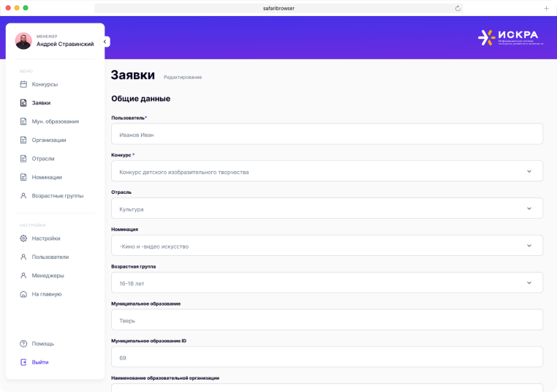Click the question mark Помощь icon
This screenshot has width=557, height=392.
tap(23, 344)
